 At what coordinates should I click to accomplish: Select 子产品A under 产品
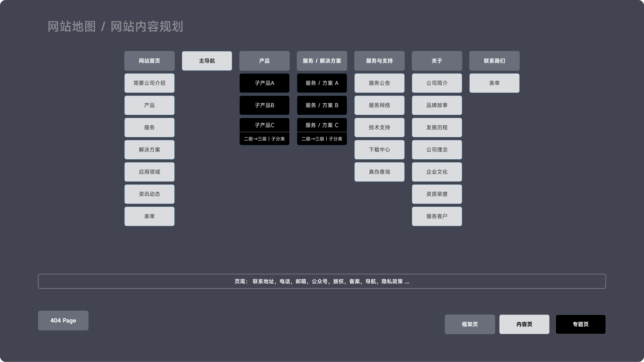pos(264,83)
